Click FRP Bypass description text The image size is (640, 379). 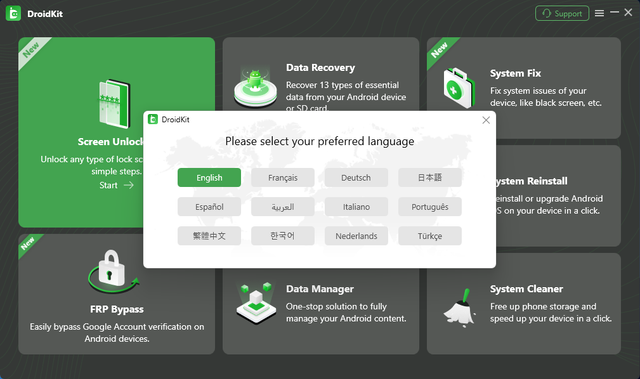tap(117, 332)
